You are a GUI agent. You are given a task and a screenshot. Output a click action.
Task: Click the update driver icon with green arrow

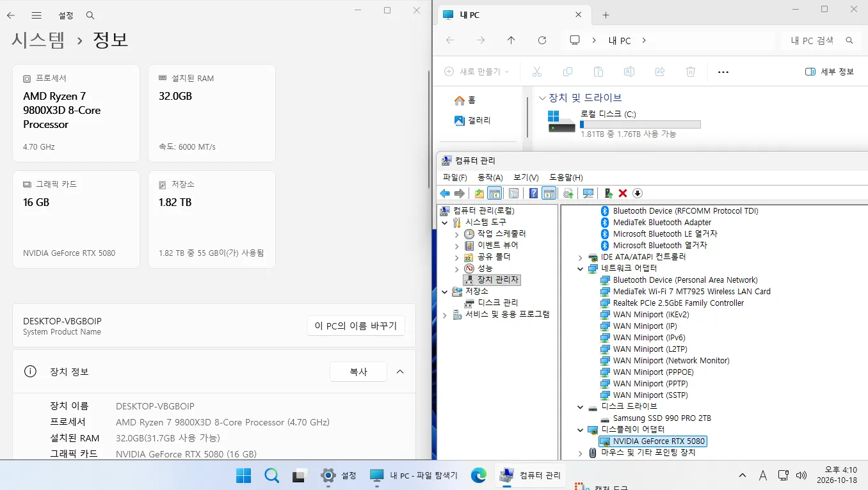pos(609,193)
